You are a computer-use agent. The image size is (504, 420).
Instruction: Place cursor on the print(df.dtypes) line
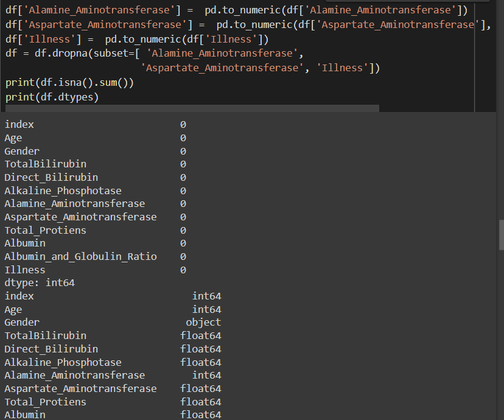coord(52,97)
